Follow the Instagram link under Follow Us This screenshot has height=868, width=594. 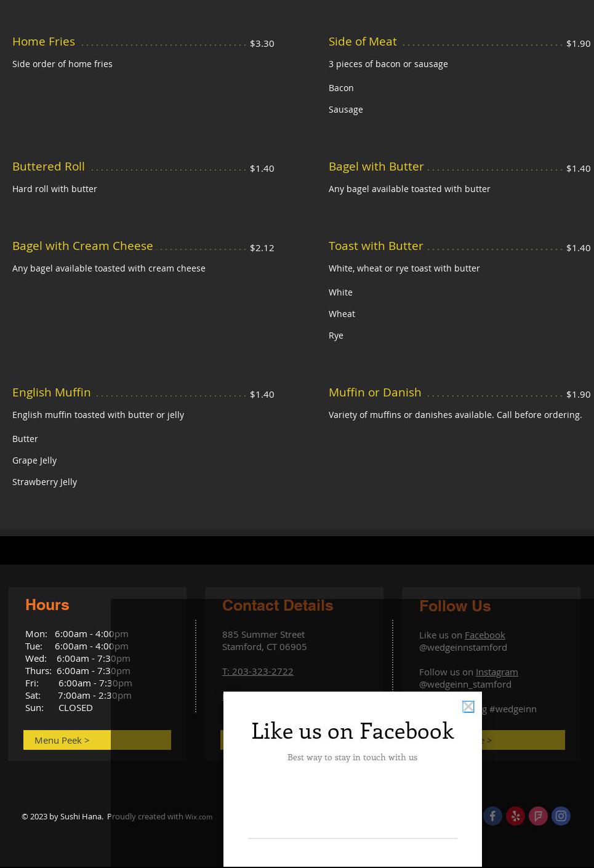496,672
